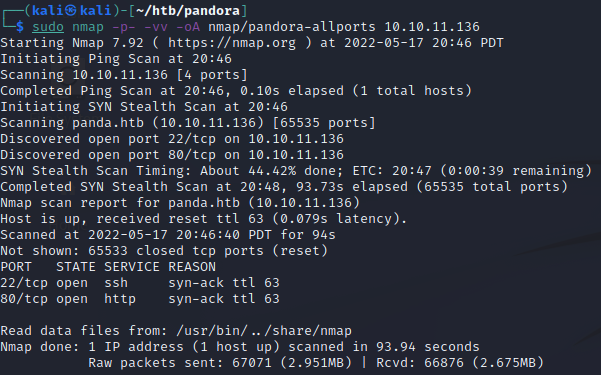Click the REASON column header
Viewport: 601px width, 375px height.
[192, 267]
